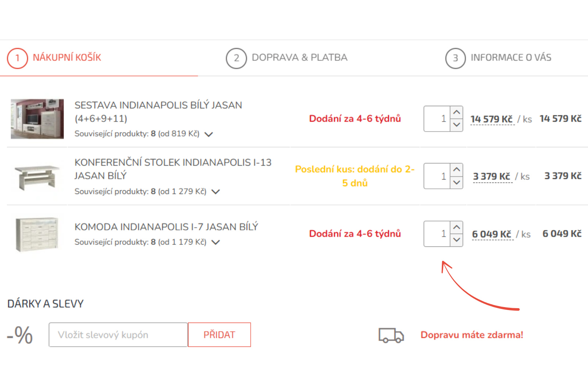Click the coupon code input field
This screenshot has height=382, width=588.
pos(118,335)
